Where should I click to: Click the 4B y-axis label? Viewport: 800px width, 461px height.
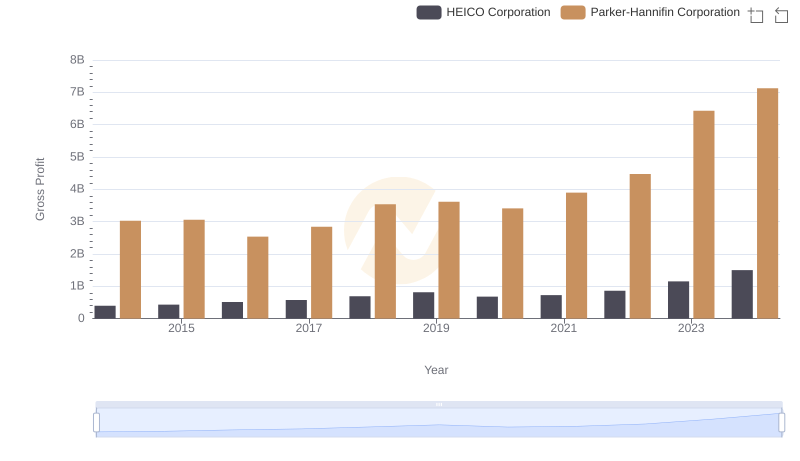tap(77, 189)
